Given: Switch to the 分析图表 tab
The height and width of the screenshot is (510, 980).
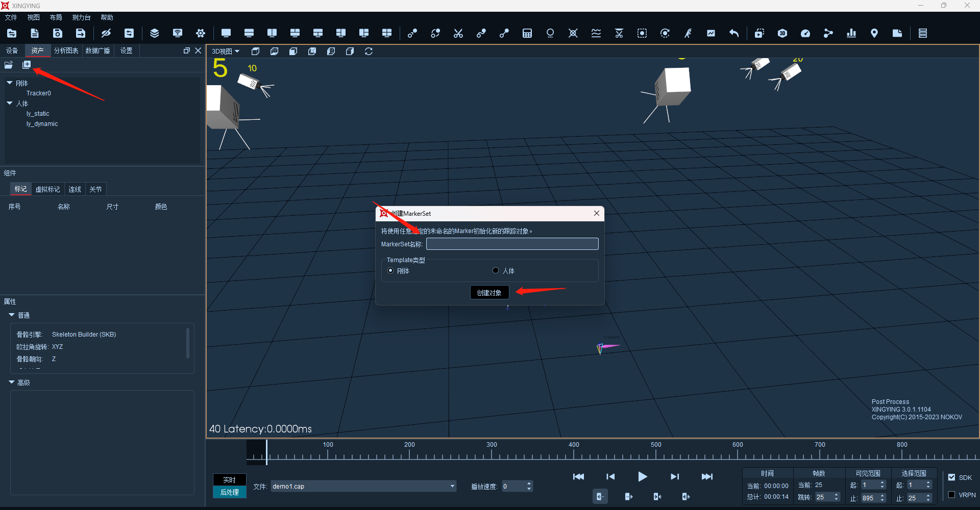Looking at the screenshot, I should click(66, 50).
